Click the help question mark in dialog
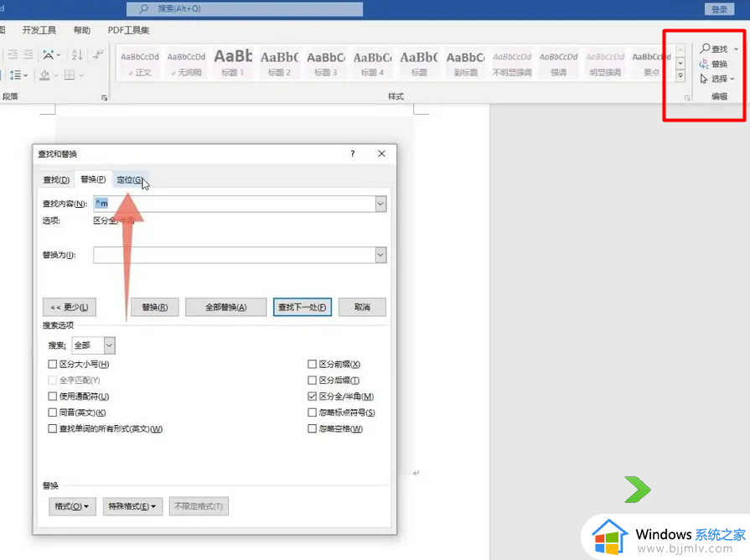Image resolution: width=750 pixels, height=560 pixels. tap(353, 153)
